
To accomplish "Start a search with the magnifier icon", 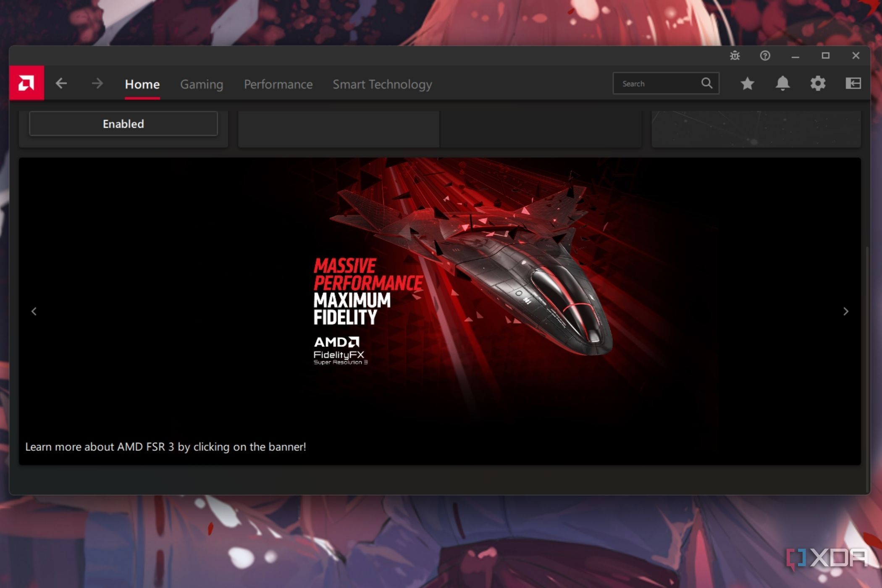I will [x=706, y=83].
